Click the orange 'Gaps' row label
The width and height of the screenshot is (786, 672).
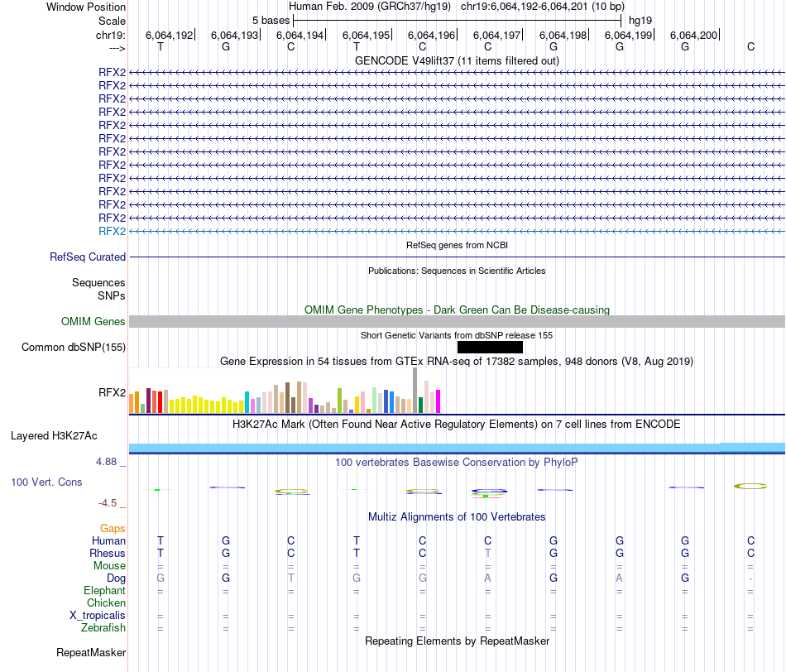click(113, 528)
